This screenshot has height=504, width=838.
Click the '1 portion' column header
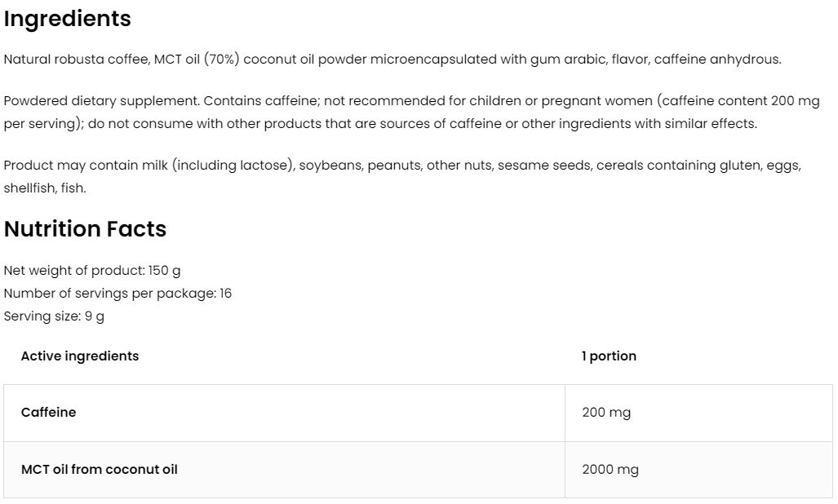(x=609, y=356)
